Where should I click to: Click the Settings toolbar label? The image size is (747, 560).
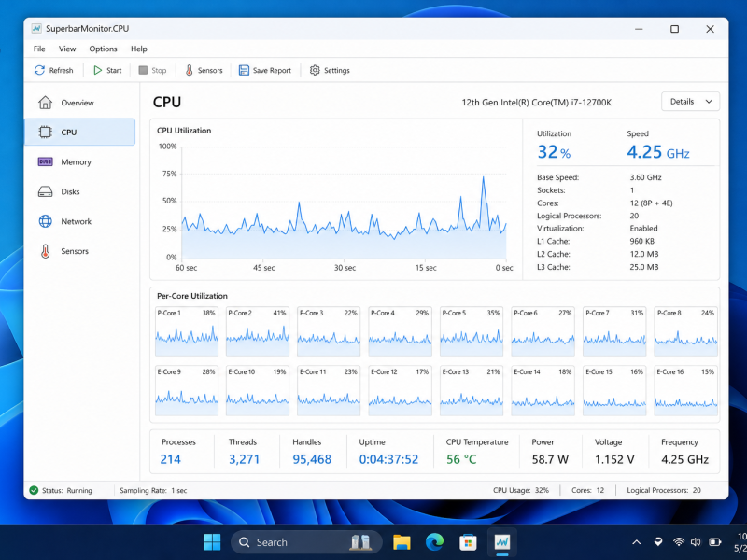(x=337, y=71)
